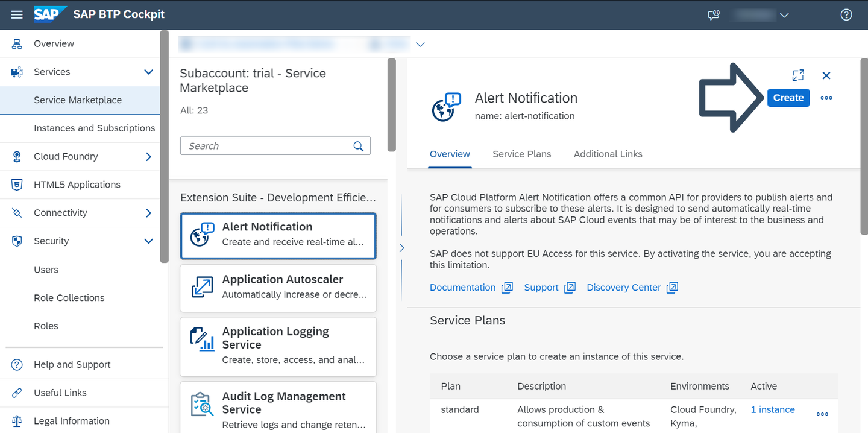Click the HTML5 Applications icon

pyautogui.click(x=17, y=185)
